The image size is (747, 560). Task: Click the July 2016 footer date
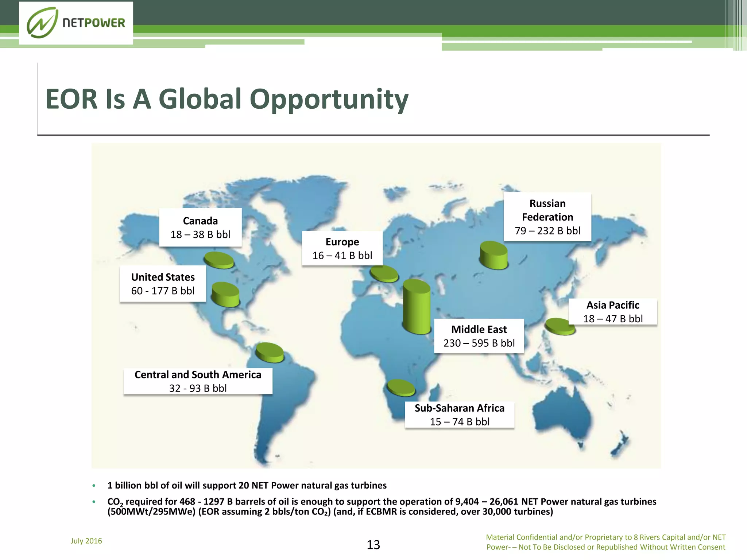click(x=86, y=541)
